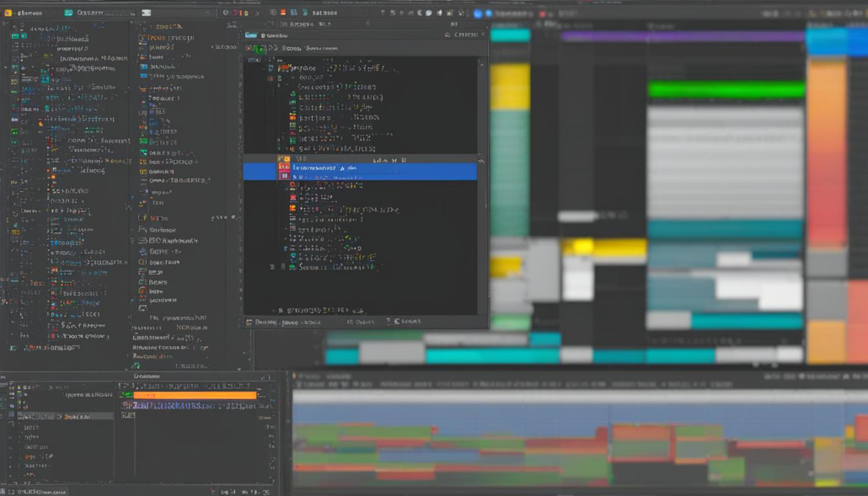The height and width of the screenshot is (496, 868).
Task: Select the bright green clip in the timeline area
Action: 726,89
